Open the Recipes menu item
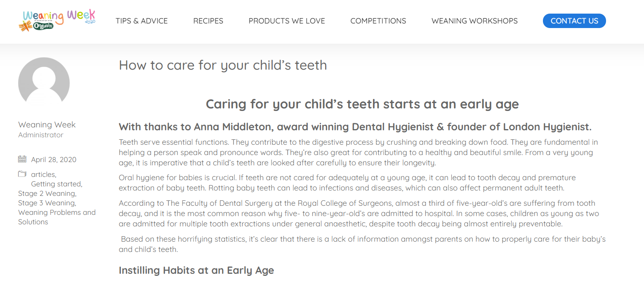 (208, 21)
